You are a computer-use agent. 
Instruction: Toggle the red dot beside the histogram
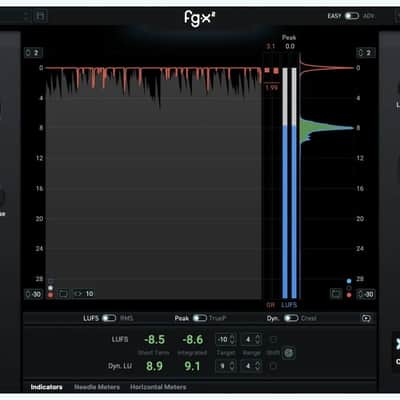click(x=349, y=295)
